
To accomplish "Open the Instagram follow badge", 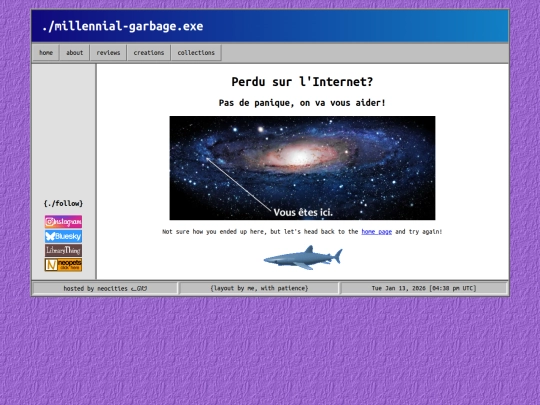I will click(63, 222).
